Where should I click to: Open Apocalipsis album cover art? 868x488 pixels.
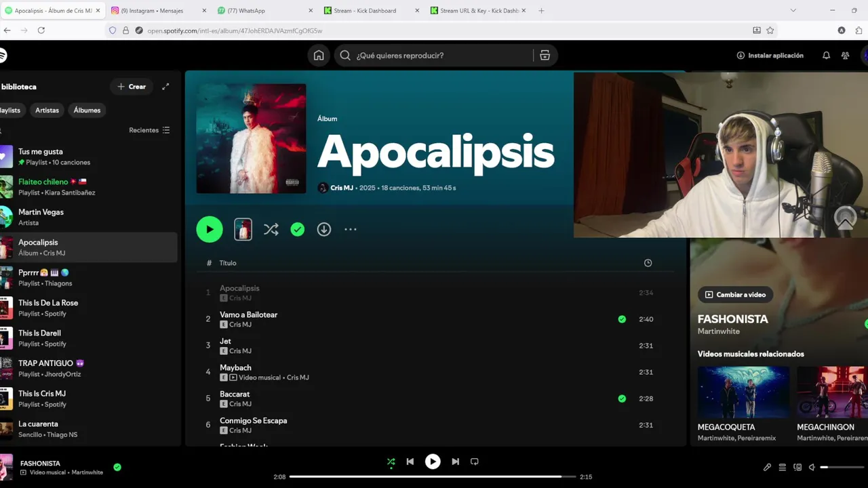[251, 138]
